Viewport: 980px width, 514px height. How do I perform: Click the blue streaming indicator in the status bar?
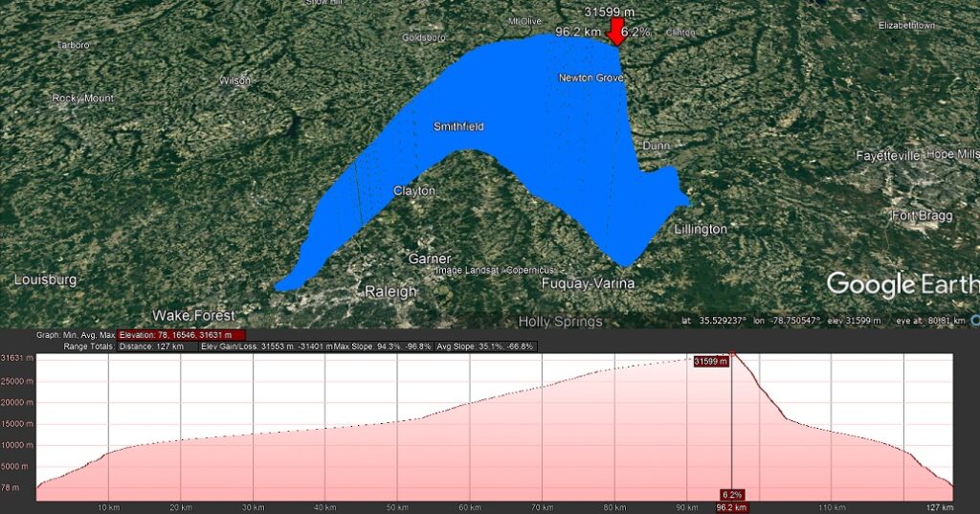pos(974,320)
